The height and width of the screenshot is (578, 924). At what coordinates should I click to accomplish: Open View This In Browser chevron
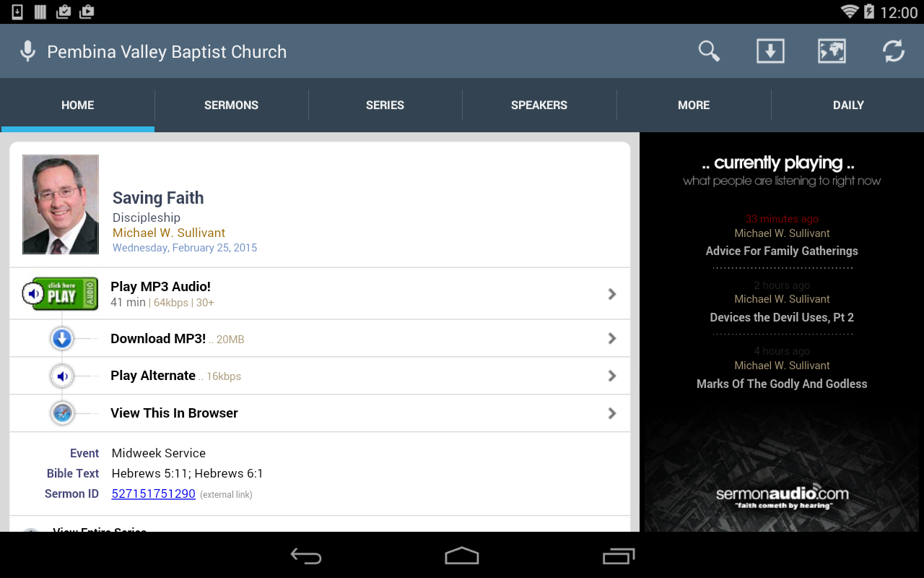tap(612, 413)
